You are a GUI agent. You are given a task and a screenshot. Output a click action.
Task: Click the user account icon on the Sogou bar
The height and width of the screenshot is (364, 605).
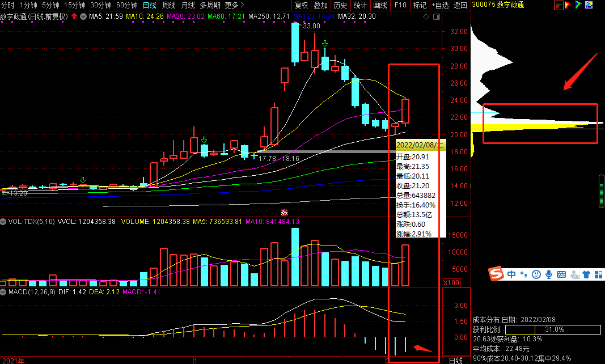(x=575, y=275)
